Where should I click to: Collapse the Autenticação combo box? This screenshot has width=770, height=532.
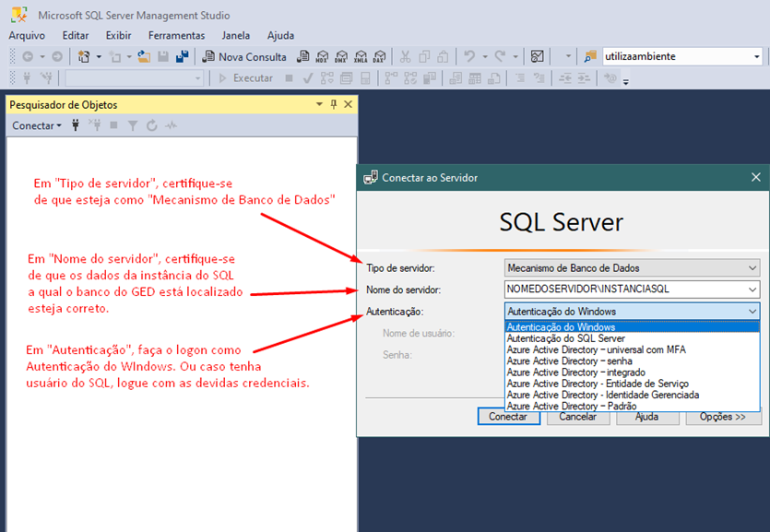(x=752, y=311)
